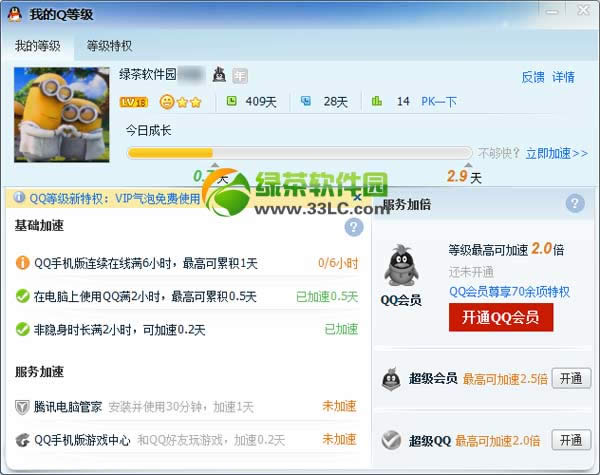Click the gray penguin member icon beside username
This screenshot has width=600, height=475.
pos(219,74)
